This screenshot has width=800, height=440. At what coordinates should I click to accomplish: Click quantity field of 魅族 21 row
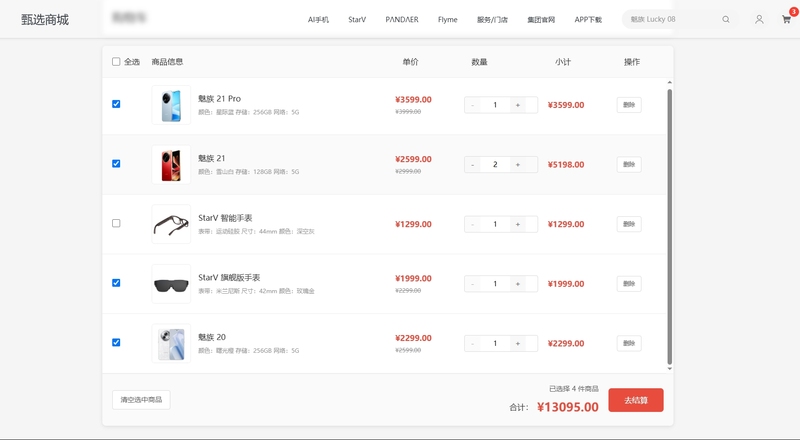pyautogui.click(x=495, y=165)
